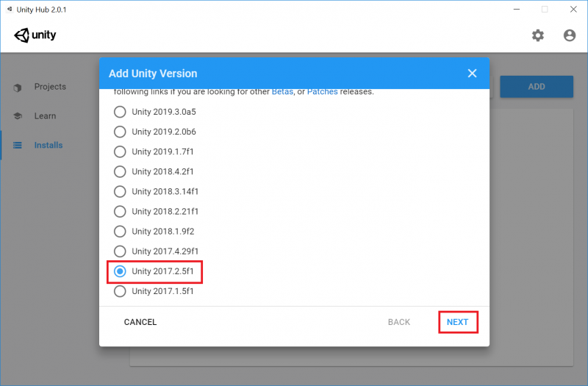Click the Installs list icon
The image size is (588, 386).
(18, 146)
